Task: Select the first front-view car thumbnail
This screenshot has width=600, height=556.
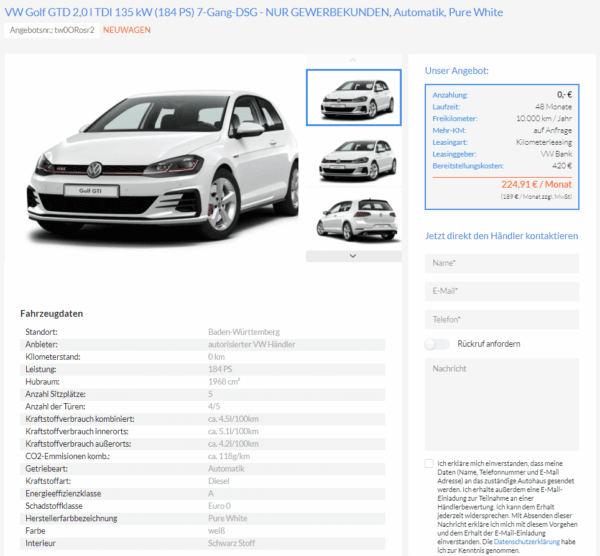Action: (354, 98)
